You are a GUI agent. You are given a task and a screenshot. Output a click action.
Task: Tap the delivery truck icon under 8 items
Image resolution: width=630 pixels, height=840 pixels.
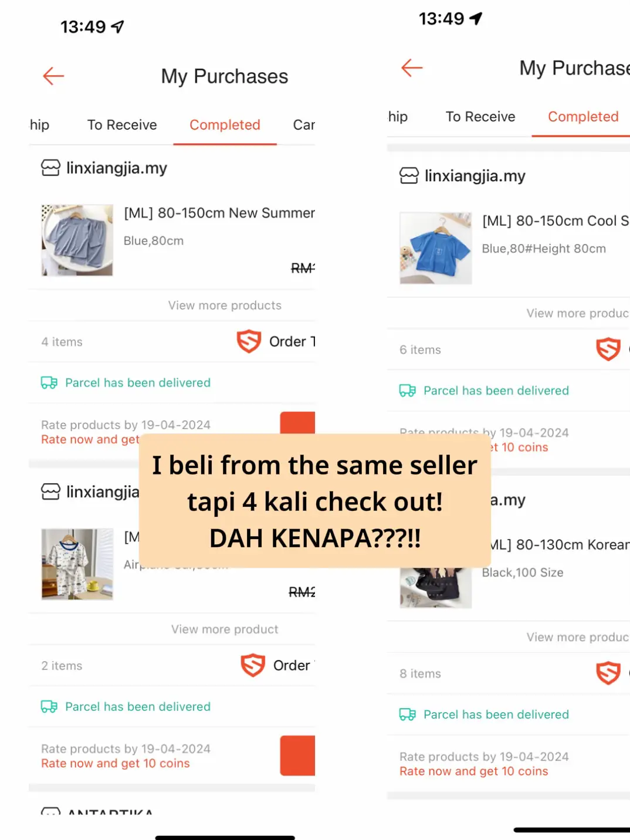408,714
